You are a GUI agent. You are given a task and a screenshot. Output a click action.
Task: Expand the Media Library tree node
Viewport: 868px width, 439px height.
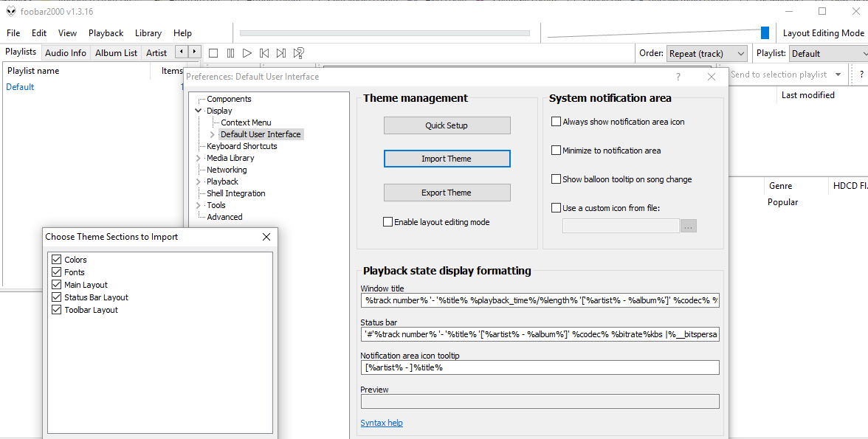point(198,158)
